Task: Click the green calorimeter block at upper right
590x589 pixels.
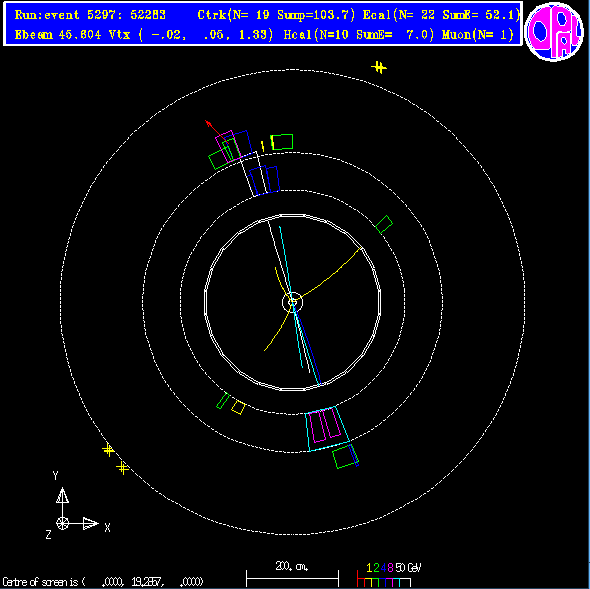Action: [384, 224]
